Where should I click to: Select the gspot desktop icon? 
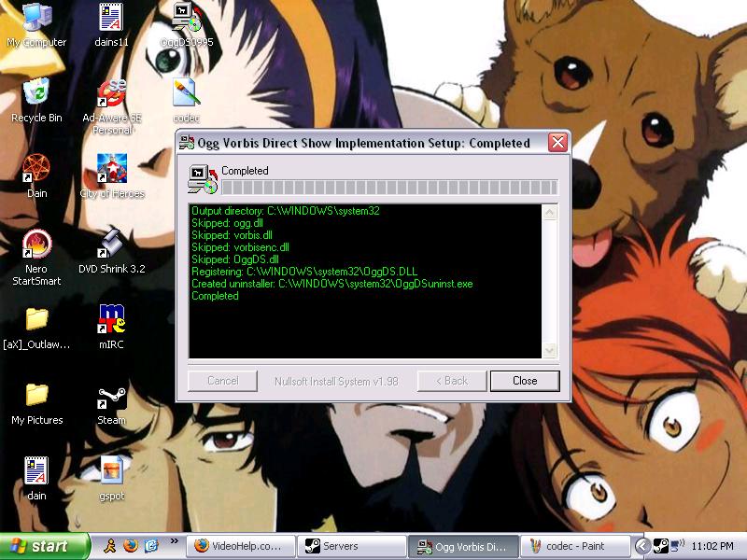point(111,478)
